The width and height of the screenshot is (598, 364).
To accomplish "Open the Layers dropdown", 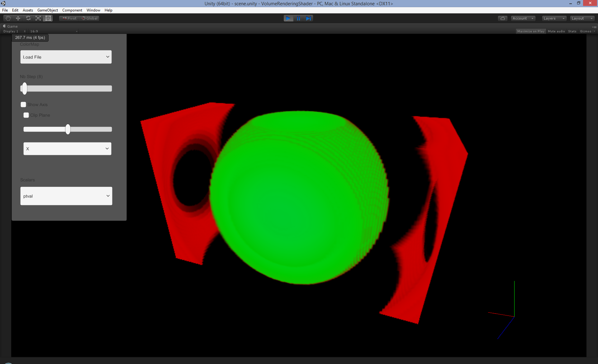I will (554, 18).
